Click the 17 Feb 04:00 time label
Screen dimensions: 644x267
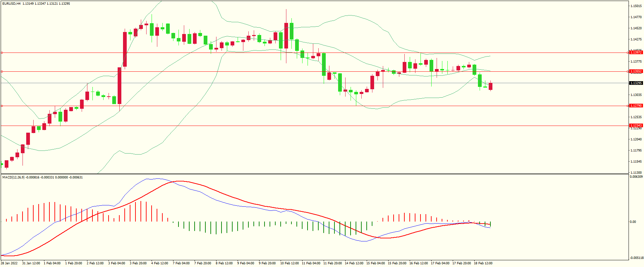pos(440,263)
